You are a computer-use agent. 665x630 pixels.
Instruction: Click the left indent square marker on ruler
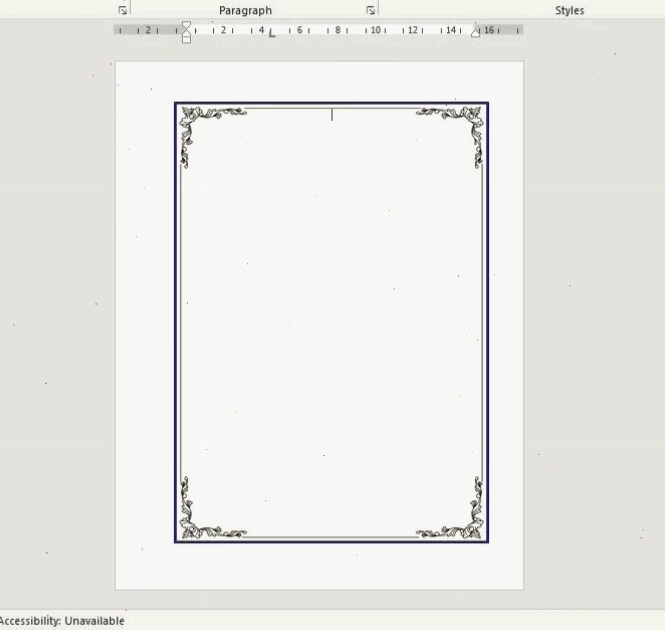(186, 40)
